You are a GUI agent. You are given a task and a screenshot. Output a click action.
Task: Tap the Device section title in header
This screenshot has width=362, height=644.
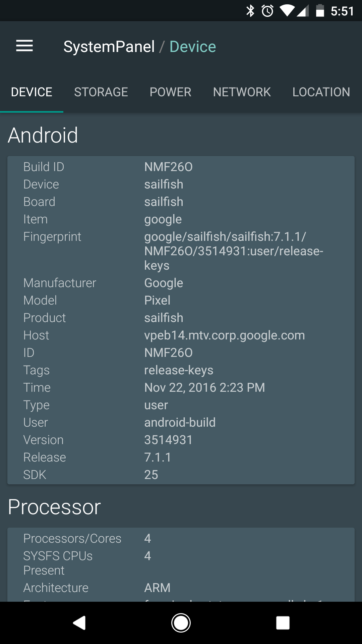(193, 47)
